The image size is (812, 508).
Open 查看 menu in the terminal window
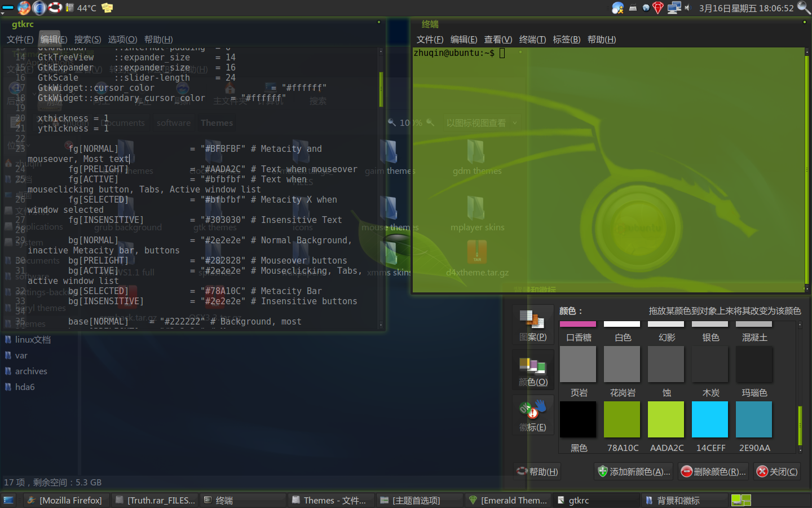pos(498,40)
